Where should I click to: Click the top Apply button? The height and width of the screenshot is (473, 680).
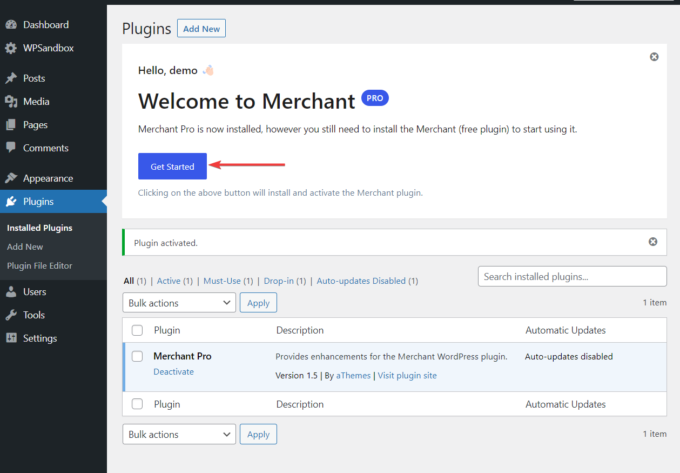(x=258, y=303)
